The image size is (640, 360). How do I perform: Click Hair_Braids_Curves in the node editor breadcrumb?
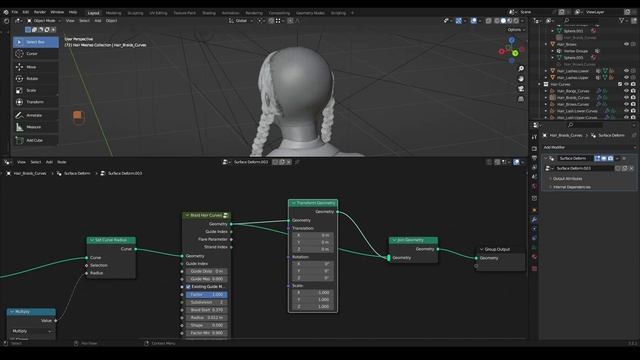[30, 173]
